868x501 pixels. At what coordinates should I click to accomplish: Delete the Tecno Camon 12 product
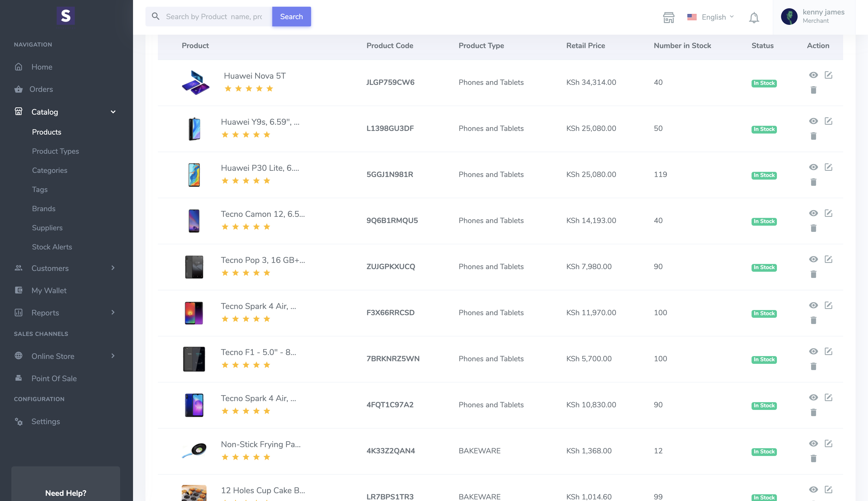pyautogui.click(x=813, y=228)
